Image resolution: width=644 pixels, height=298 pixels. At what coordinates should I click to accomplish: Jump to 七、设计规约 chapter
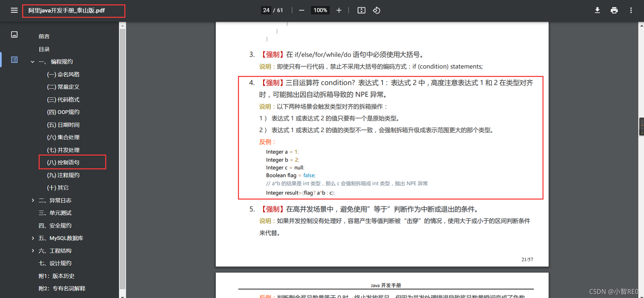click(55, 263)
